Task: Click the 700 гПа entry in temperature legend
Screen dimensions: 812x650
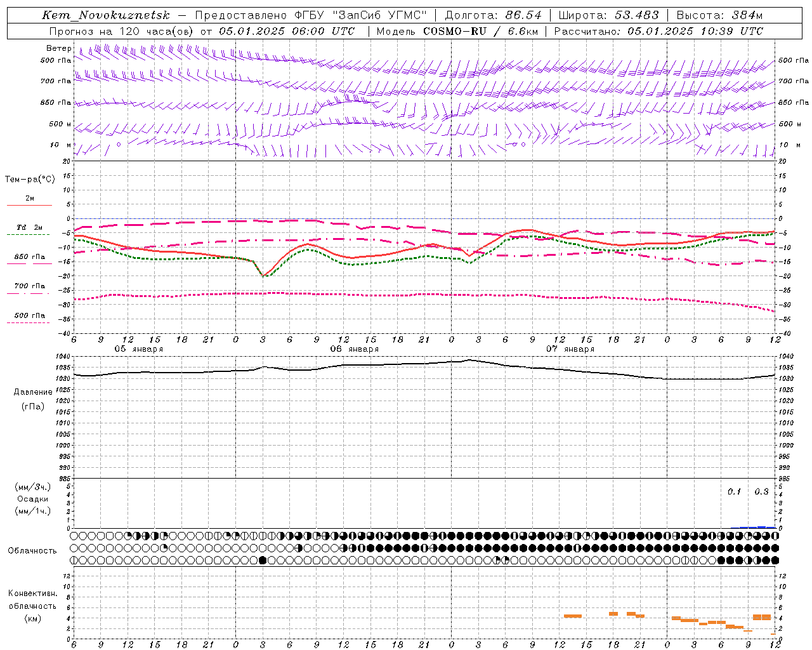Action: coord(30,286)
